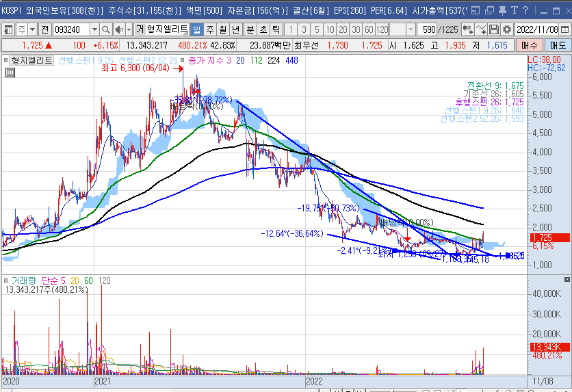572x392 pixels.
Task: Click the 전 button next to the code field
Action: [x=45, y=29]
